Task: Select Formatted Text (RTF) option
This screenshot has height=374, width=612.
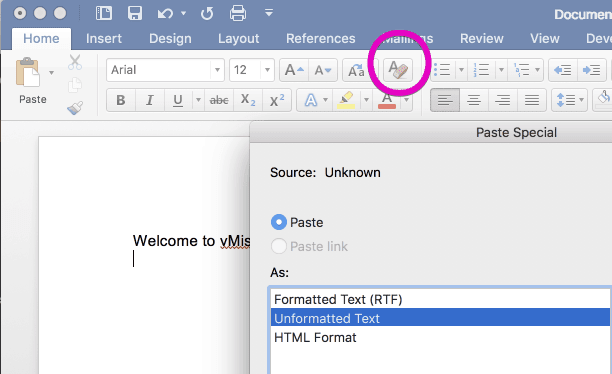Action: tap(440, 299)
